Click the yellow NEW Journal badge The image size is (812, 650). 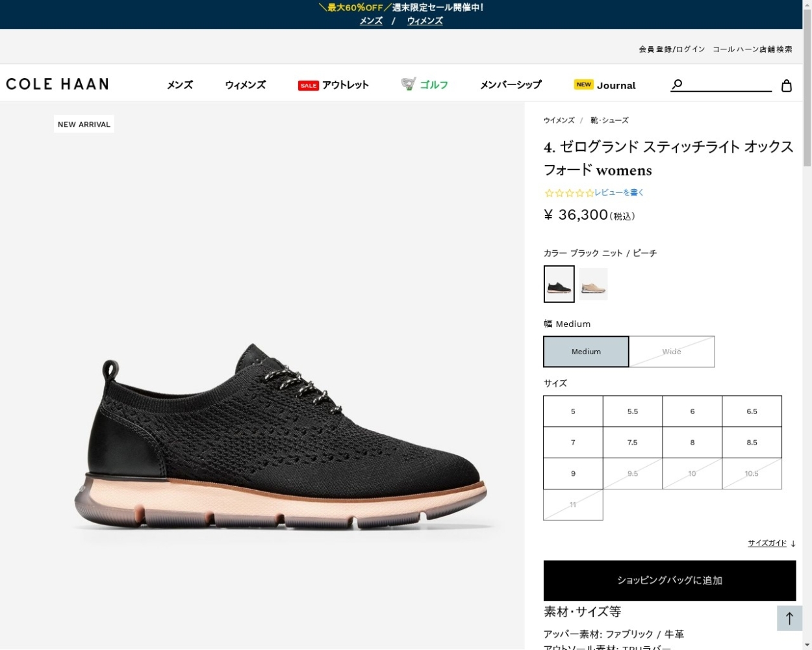point(583,84)
